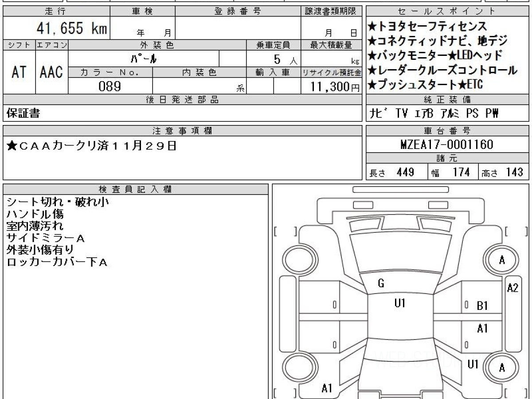Click the シフト label
The height and width of the screenshot is (399, 532).
tap(19, 45)
